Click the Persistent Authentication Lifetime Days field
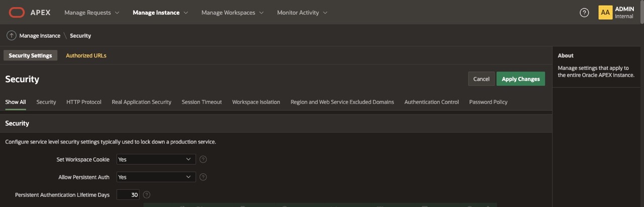Viewport: 644px width, 207px height. pos(128,195)
